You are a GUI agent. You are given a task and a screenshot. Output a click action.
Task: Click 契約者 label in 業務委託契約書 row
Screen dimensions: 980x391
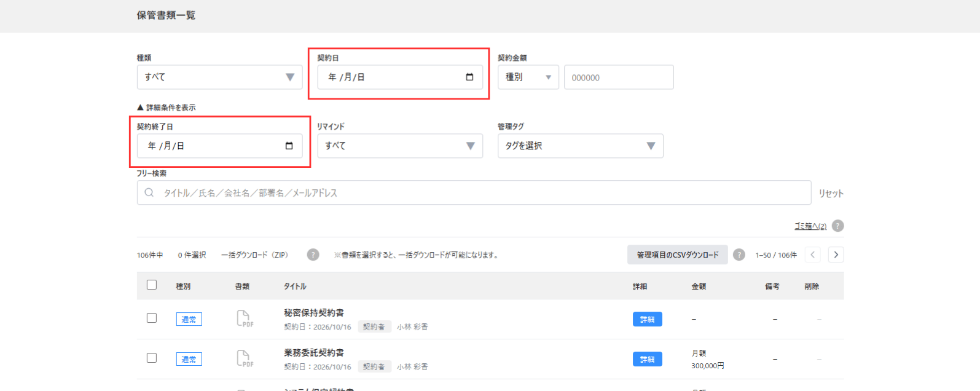click(374, 367)
